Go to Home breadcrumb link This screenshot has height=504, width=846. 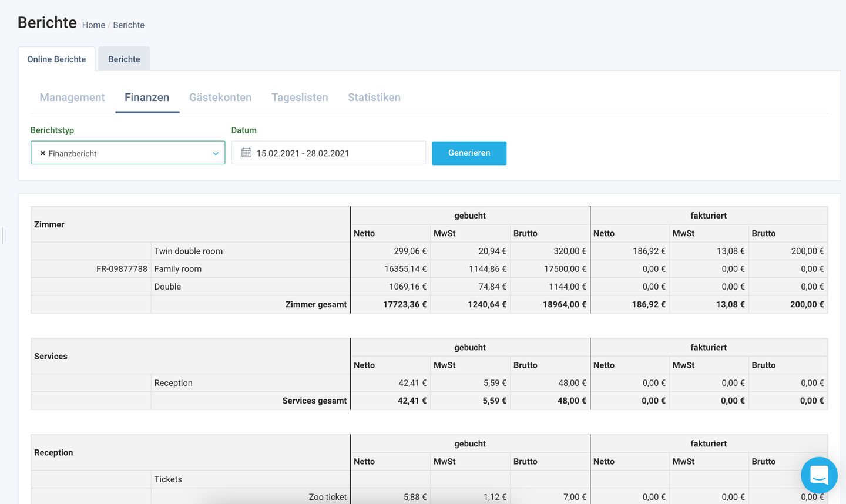point(93,25)
